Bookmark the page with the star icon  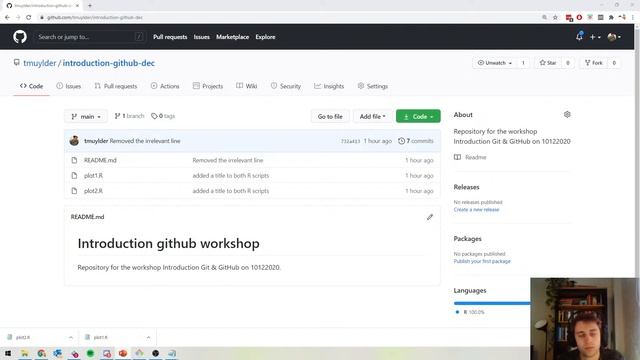pos(555,17)
